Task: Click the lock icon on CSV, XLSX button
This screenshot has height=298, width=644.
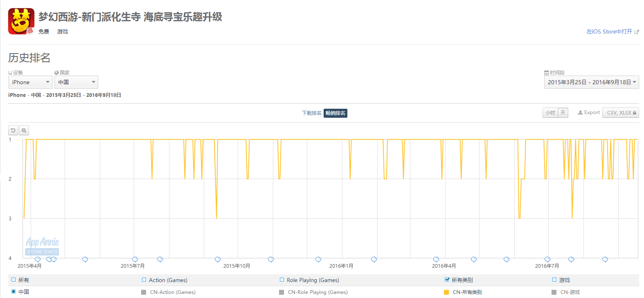Action: [x=635, y=113]
